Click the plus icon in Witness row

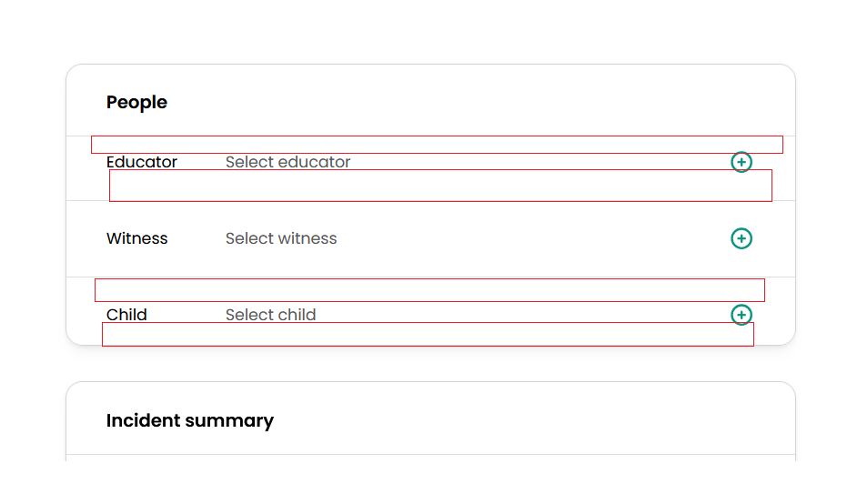click(741, 238)
